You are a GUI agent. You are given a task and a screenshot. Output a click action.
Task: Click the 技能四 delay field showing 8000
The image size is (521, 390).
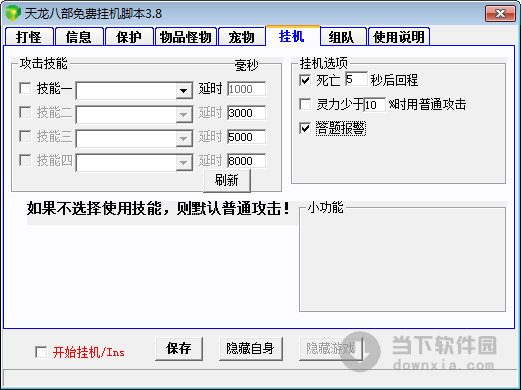[x=247, y=161]
